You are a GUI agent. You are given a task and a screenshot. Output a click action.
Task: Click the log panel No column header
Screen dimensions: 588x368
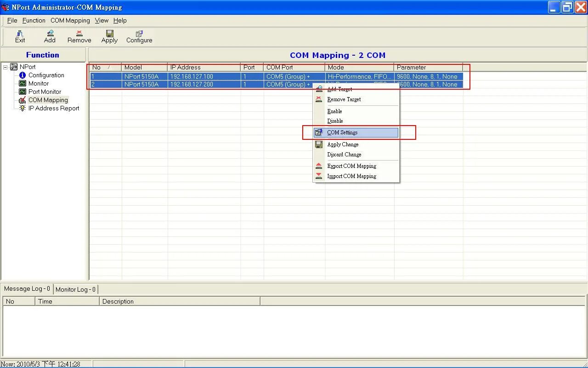19,301
